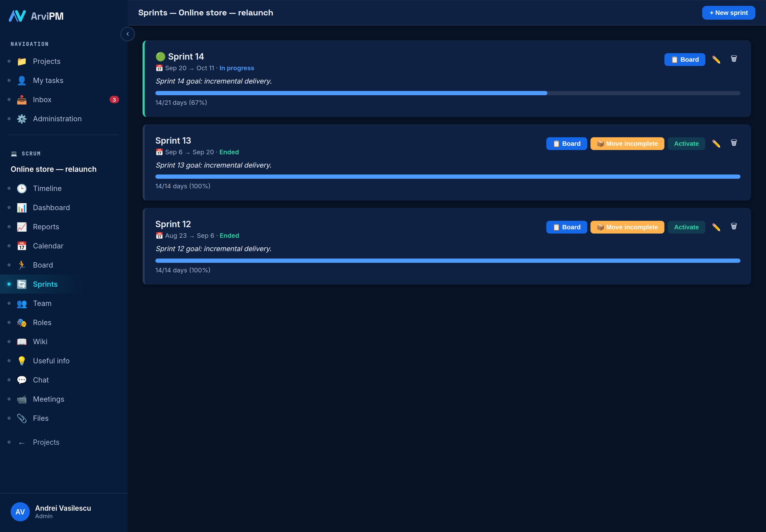Click 'Online store — relaunch' sidebar project name
Viewport: 766px width, 532px height.
[53, 169]
